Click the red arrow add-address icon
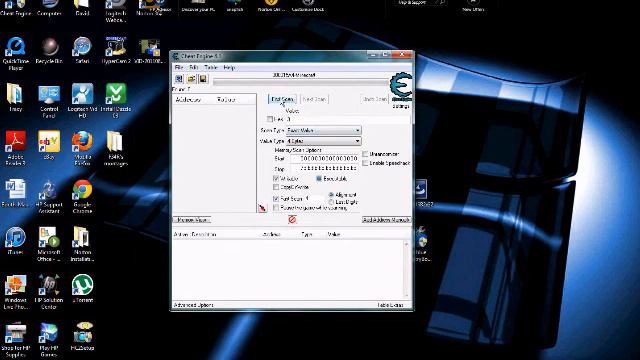This screenshot has width=640, height=360. (262, 208)
